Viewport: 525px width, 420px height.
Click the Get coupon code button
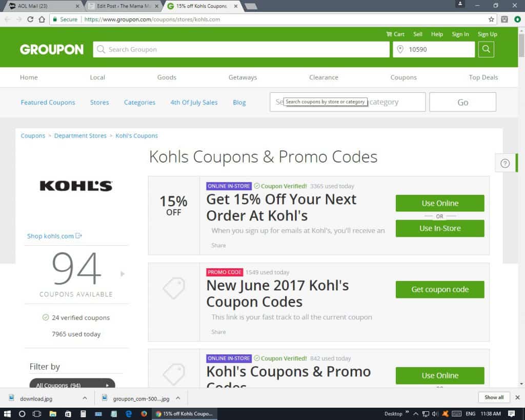point(439,289)
